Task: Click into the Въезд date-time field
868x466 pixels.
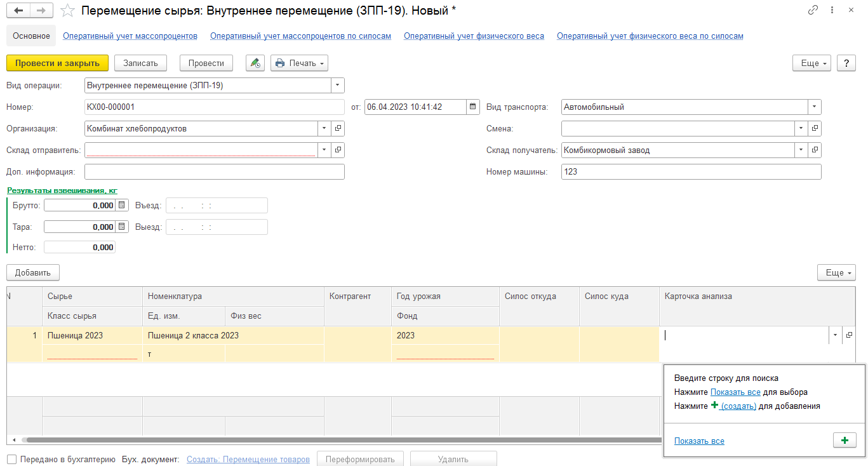Action: click(217, 205)
